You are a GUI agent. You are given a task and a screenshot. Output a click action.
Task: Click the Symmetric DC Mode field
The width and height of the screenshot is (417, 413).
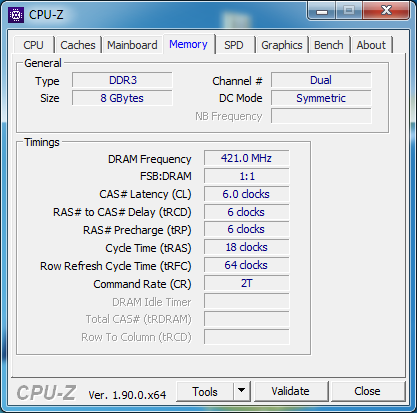pyautogui.click(x=321, y=98)
